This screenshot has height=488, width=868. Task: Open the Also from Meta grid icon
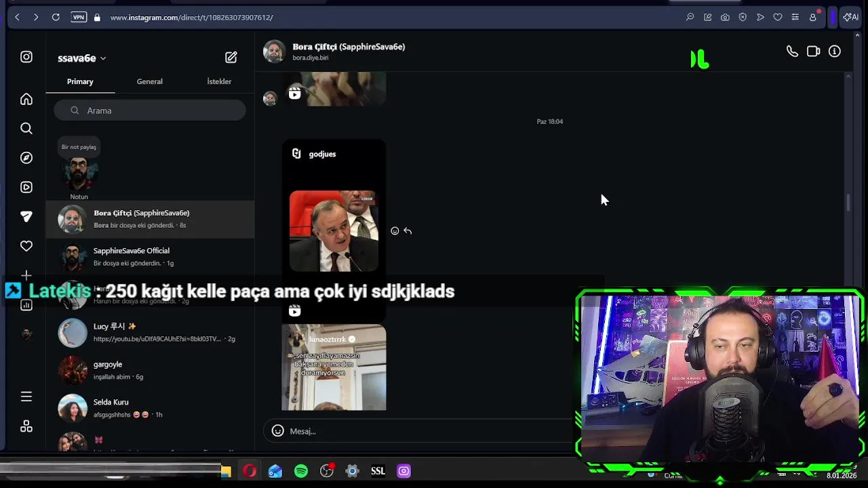click(26, 426)
